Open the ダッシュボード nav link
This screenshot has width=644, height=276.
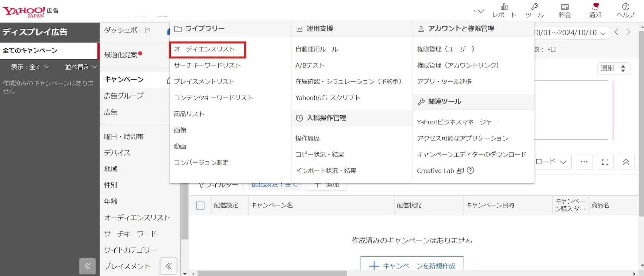(x=127, y=30)
